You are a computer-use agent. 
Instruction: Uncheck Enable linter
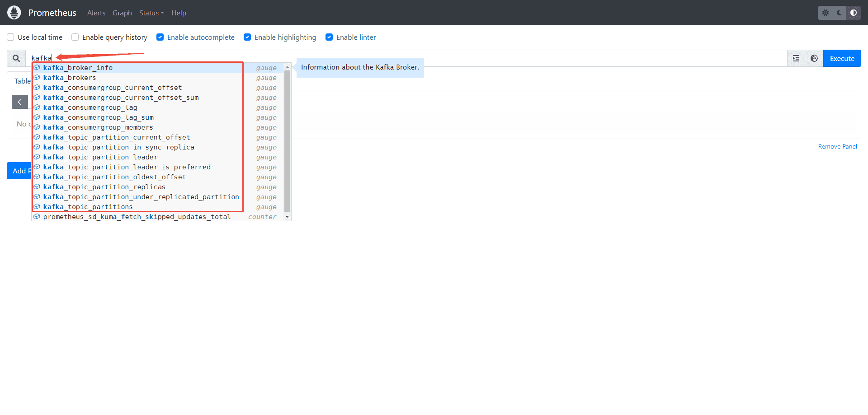(x=329, y=37)
